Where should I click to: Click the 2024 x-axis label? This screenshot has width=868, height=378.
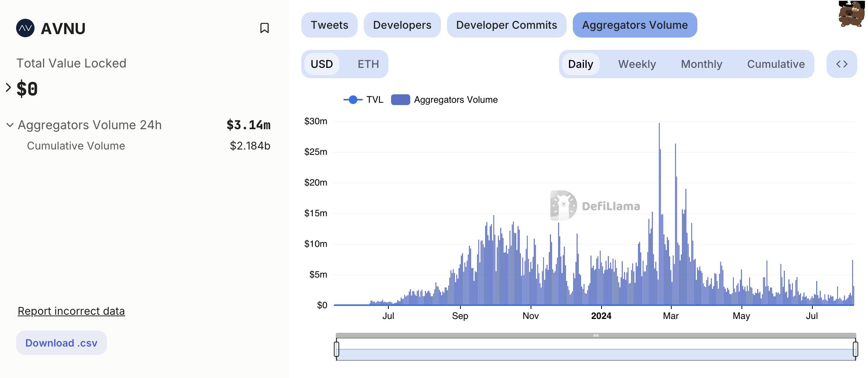pos(601,316)
